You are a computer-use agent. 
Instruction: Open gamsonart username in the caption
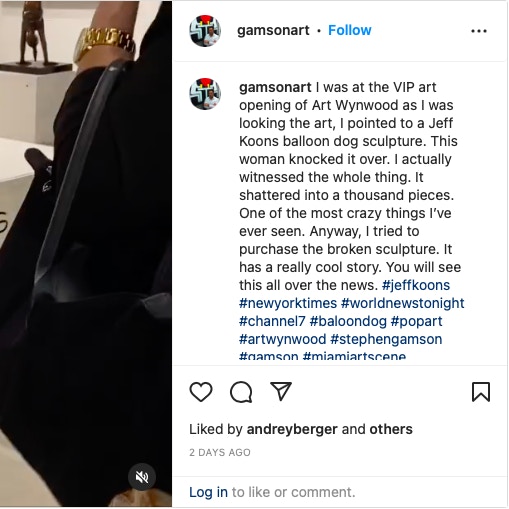point(275,87)
